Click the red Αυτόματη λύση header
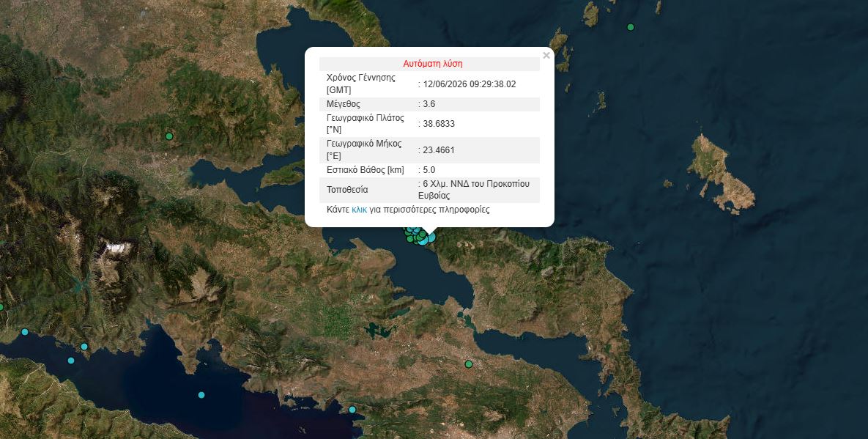 (433, 64)
